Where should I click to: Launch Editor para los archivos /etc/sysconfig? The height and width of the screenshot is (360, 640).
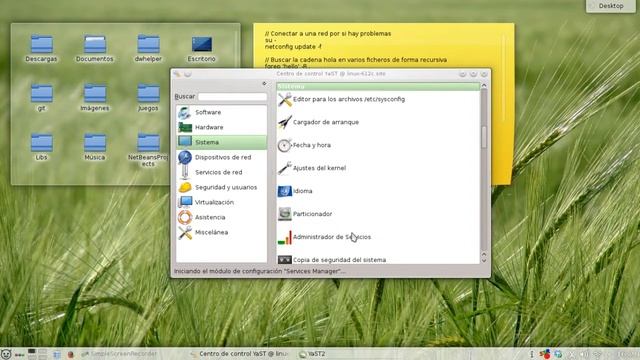click(x=341, y=99)
